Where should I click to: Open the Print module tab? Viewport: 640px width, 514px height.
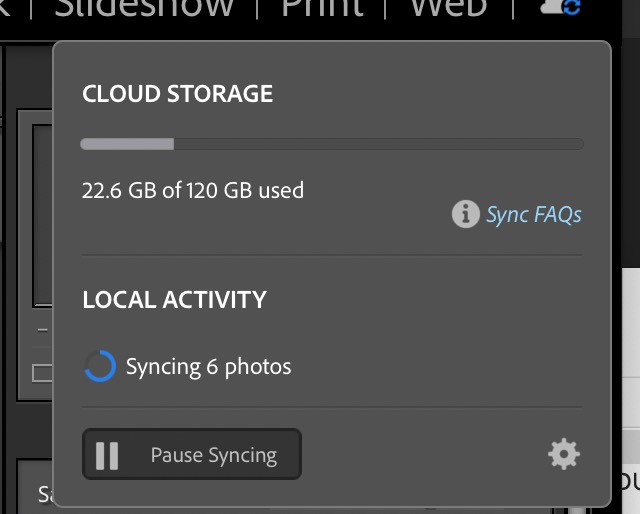point(321,8)
